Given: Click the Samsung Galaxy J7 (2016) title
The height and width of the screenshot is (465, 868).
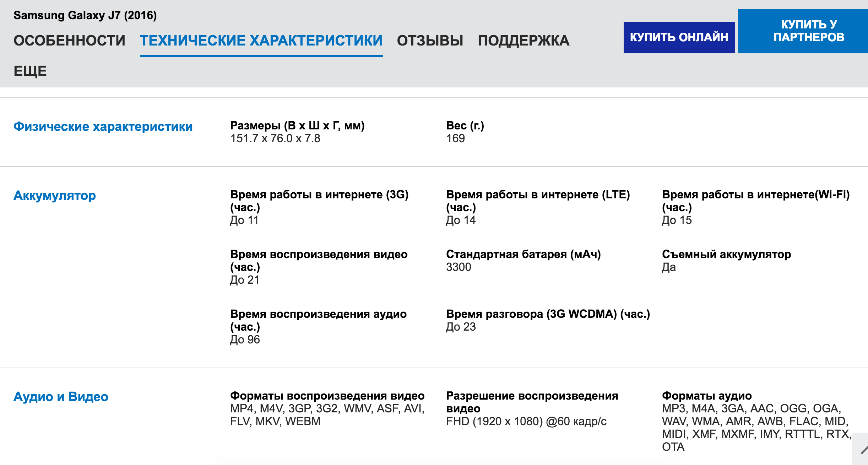Looking at the screenshot, I should click(x=85, y=15).
